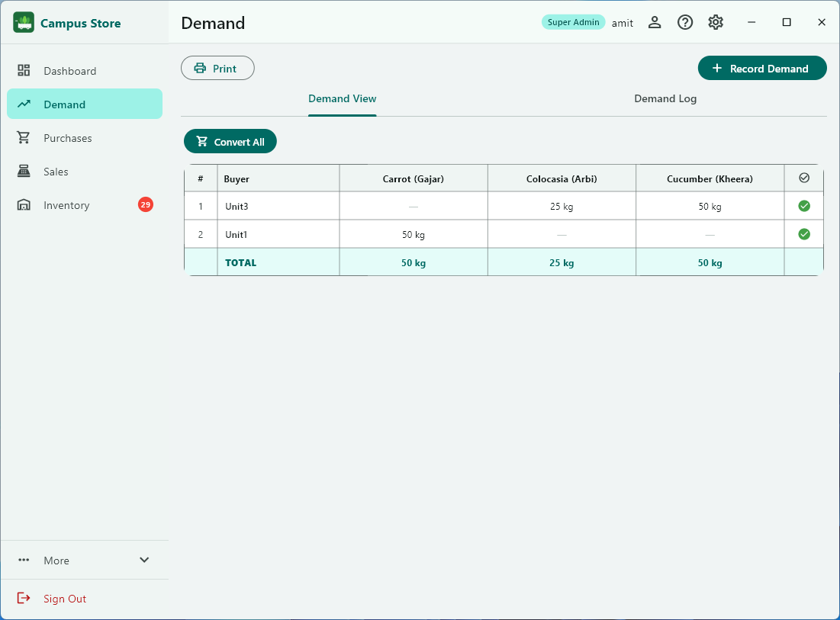Click the Colocasia (Arbi) column header
This screenshot has width=840, height=620.
pos(562,178)
